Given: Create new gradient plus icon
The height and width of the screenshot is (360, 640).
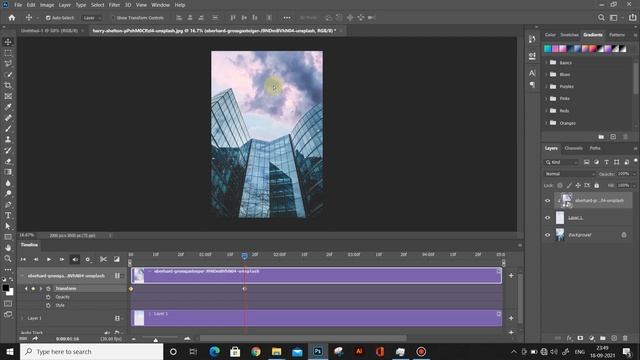Looking at the screenshot, I should (x=613, y=137).
